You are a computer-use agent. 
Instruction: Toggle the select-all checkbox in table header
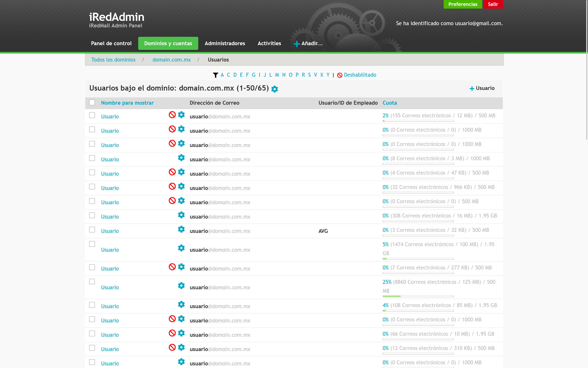click(x=92, y=102)
